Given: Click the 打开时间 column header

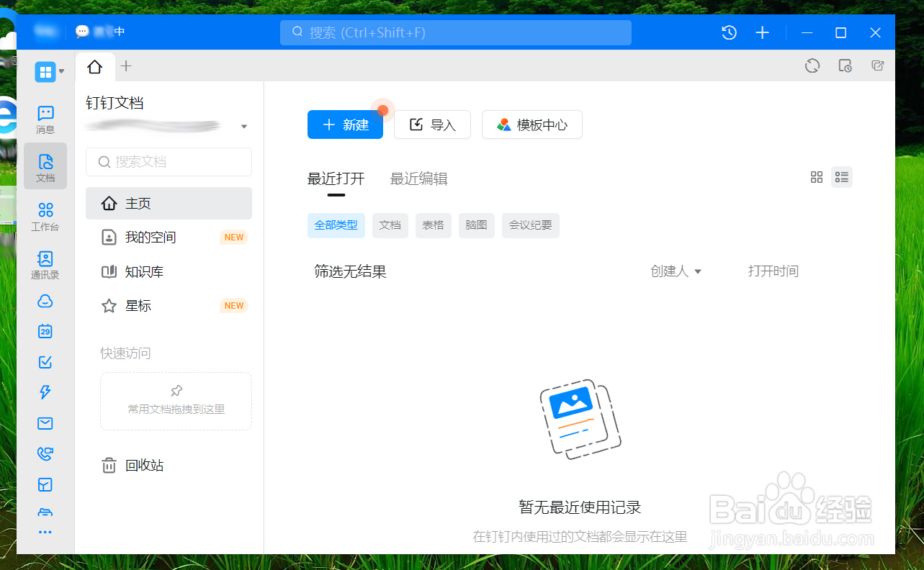Looking at the screenshot, I should coord(773,271).
